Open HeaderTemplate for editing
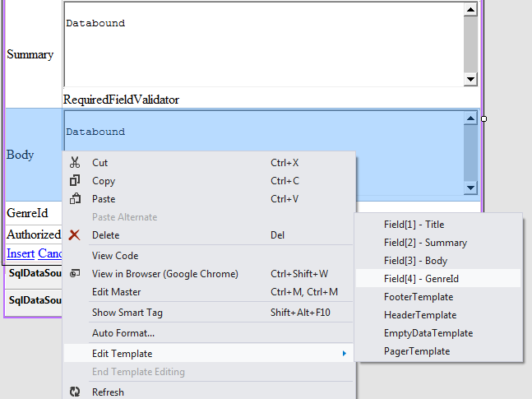Screen dimensions: 532x399 click(x=419, y=315)
